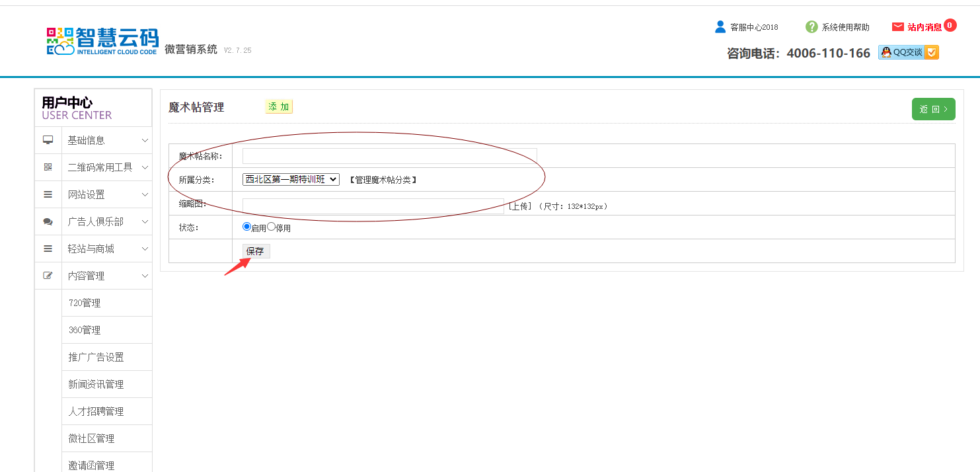Click the monitor icon beside 基础信息
The height and width of the screenshot is (472, 980).
click(x=48, y=140)
